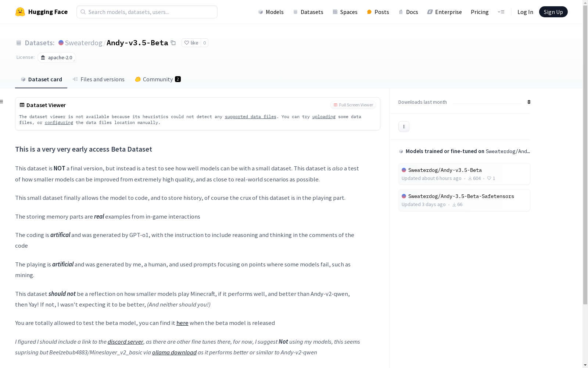The height and width of the screenshot is (368, 588).
Task: Open Docs from the top navigation
Action: click(x=408, y=12)
